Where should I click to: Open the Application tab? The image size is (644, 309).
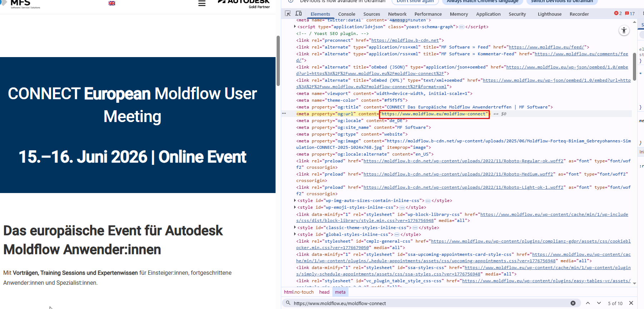488,14
